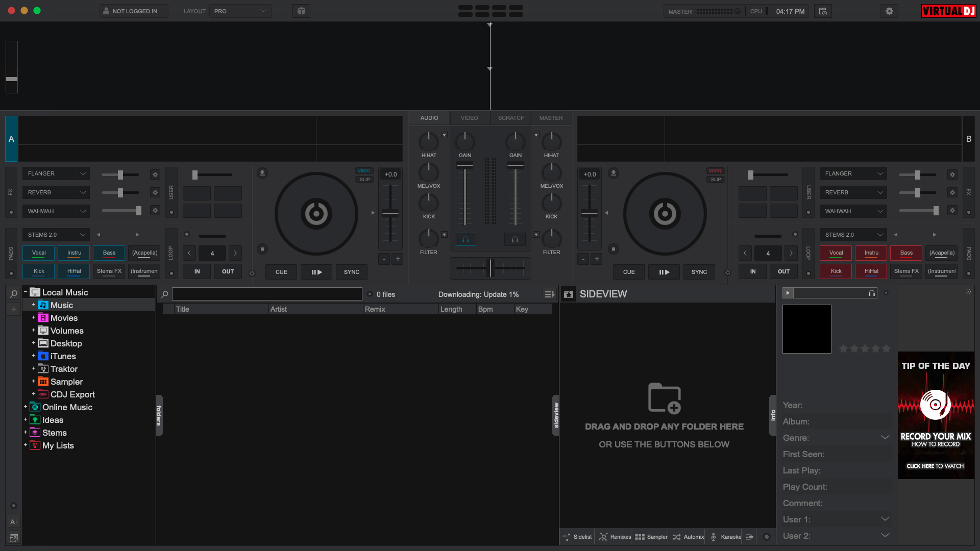Click CUE button on deck A
This screenshot has height=551, width=980.
coord(281,272)
